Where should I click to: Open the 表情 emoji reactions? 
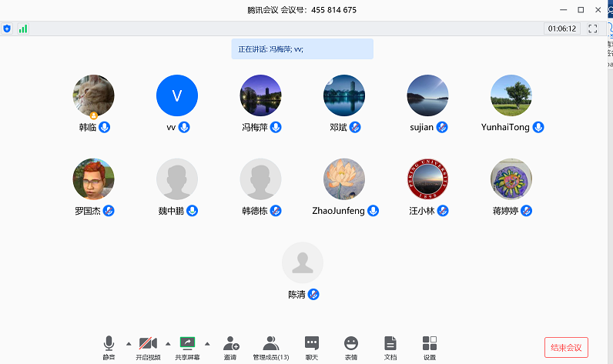click(x=351, y=343)
